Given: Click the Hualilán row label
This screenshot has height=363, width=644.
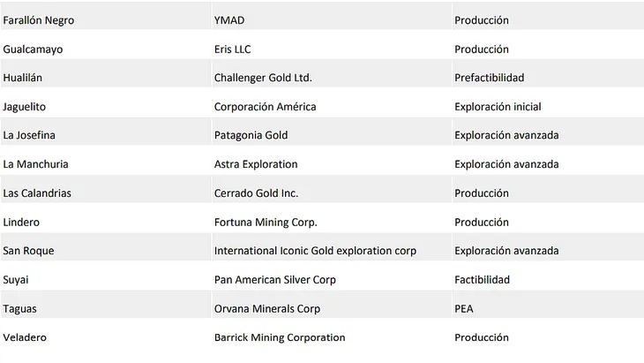Looking at the screenshot, I should (23, 78).
